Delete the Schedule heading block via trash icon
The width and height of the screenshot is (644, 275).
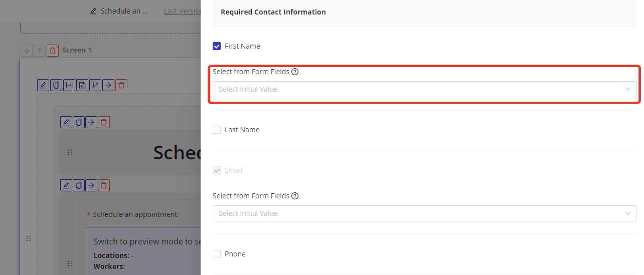click(104, 122)
